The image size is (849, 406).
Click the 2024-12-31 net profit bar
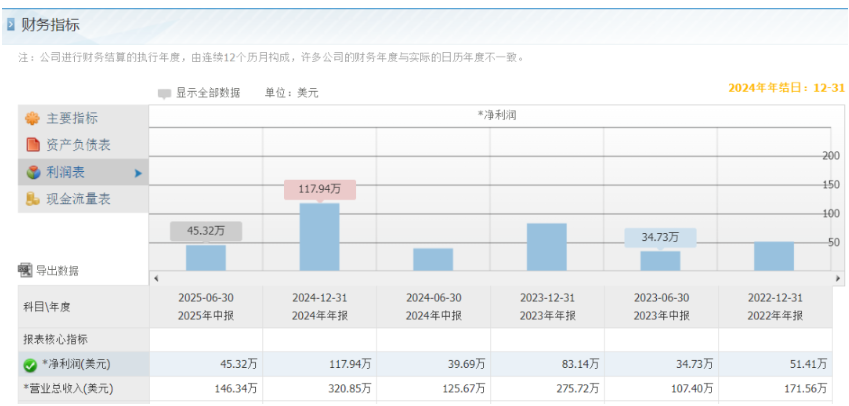click(x=319, y=237)
